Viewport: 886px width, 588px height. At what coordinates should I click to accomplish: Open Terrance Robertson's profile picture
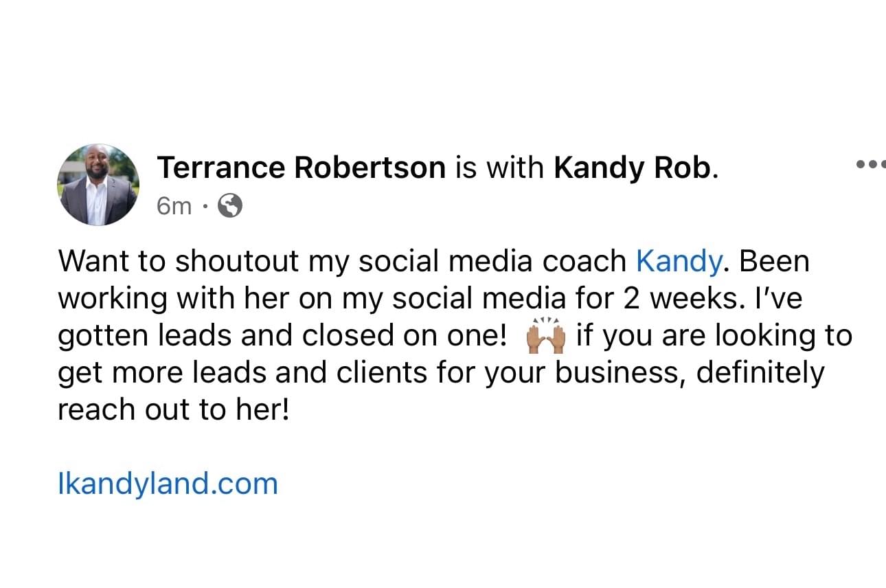pyautogui.click(x=98, y=185)
